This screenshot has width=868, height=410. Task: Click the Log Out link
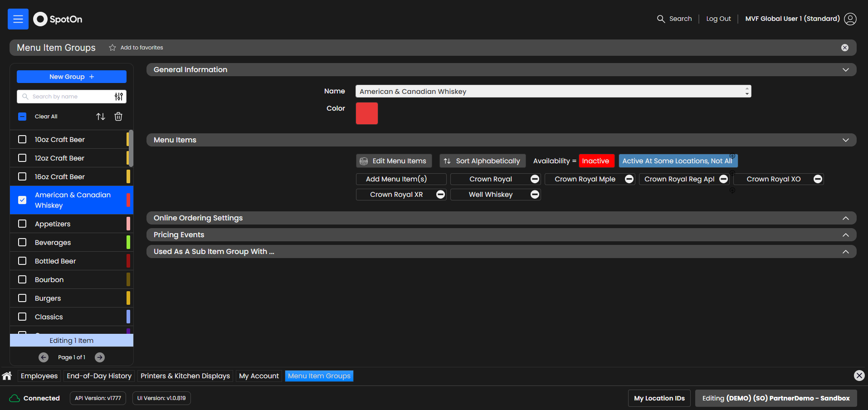coord(718,19)
